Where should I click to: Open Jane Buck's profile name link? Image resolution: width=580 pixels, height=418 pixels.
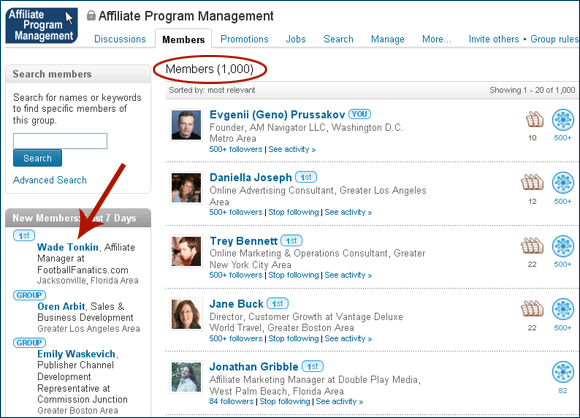(x=236, y=304)
